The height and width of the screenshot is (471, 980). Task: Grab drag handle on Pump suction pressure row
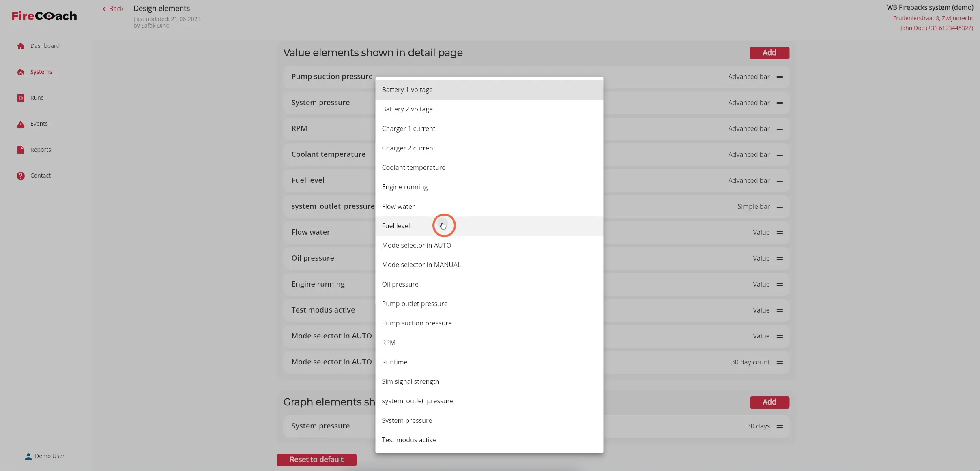780,77
